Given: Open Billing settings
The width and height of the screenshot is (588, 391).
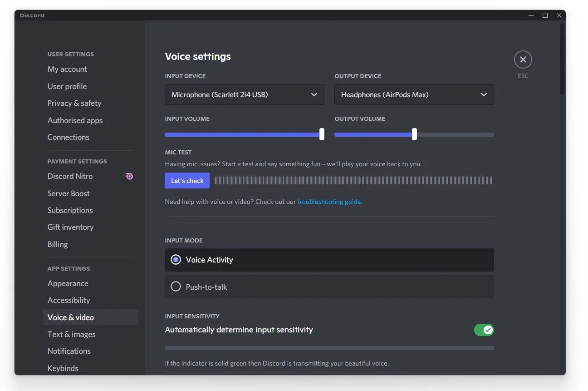Looking at the screenshot, I should [58, 244].
